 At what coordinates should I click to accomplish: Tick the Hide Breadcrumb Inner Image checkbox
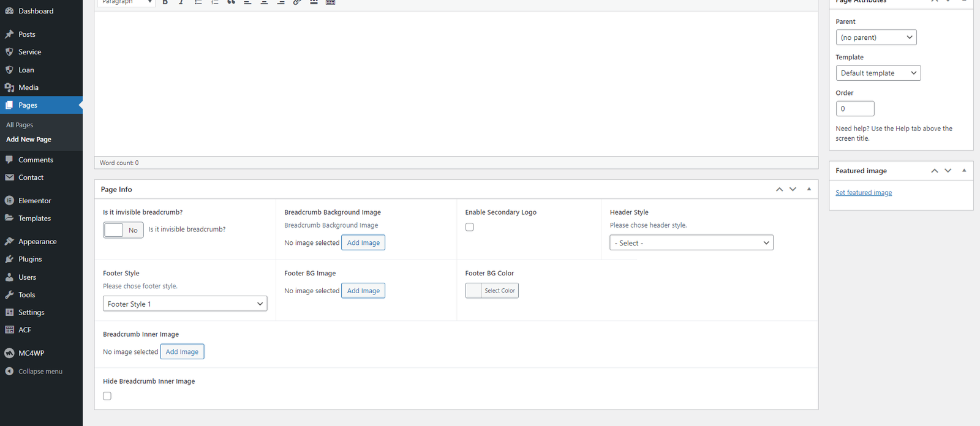click(107, 396)
